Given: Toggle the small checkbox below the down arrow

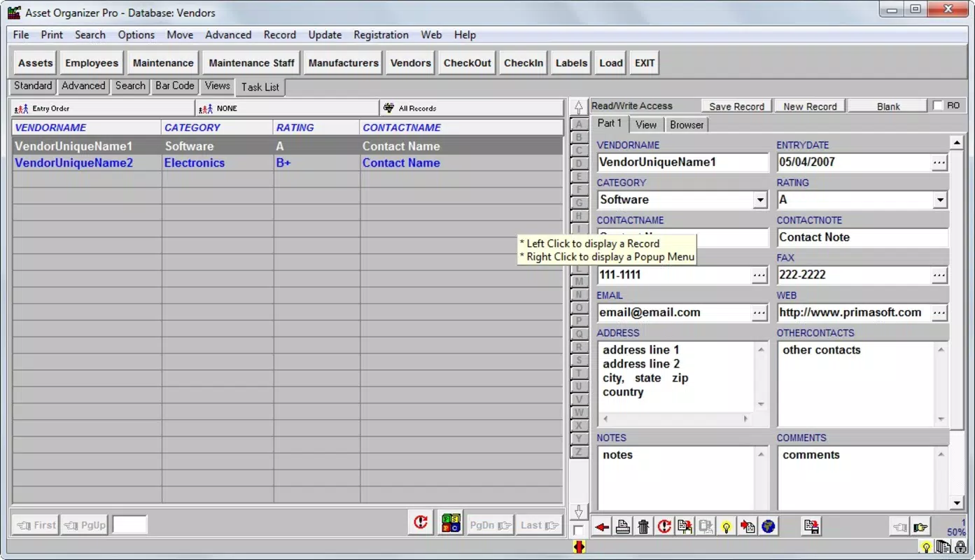Looking at the screenshot, I should tap(578, 531).
